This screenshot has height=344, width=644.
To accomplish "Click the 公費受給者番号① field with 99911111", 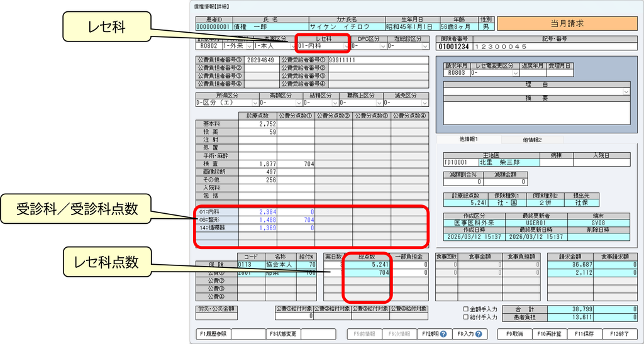I will click(x=379, y=60).
